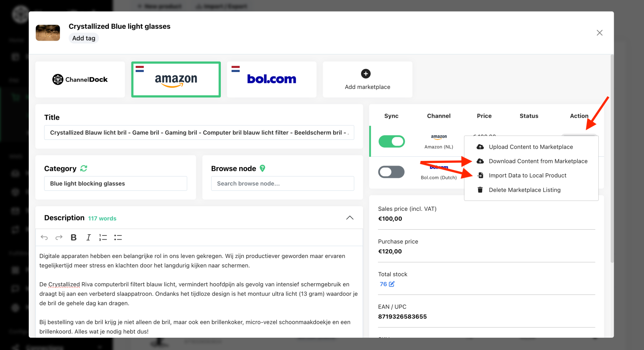Toggle italic formatting in the description editor
This screenshot has height=350, width=644.
(89, 238)
